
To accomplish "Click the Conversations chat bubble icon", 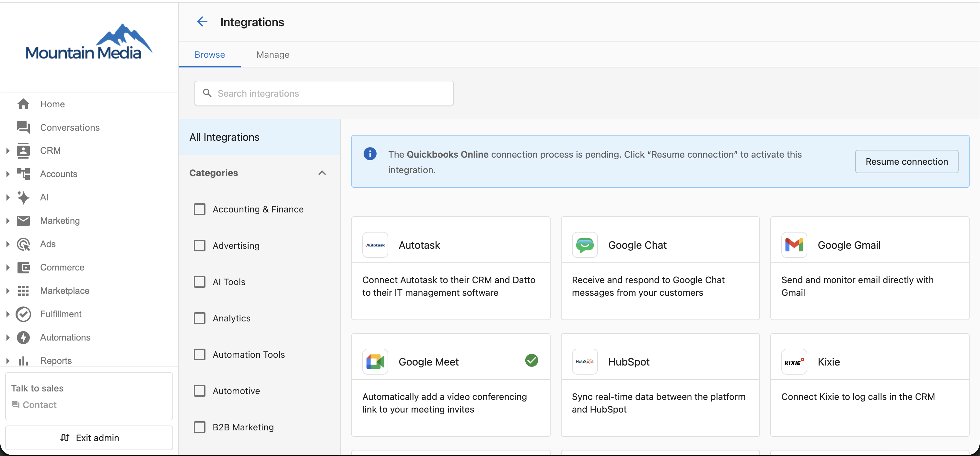I will click(x=23, y=127).
